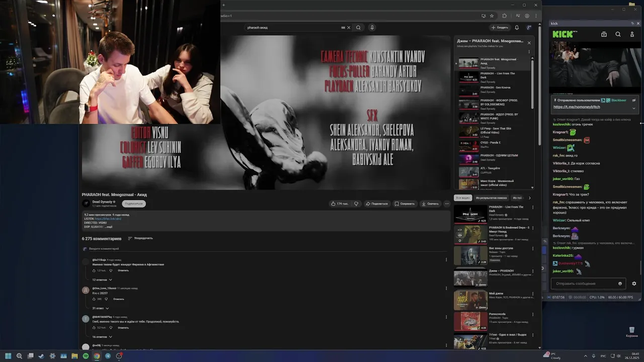Viewport: 644px width, 362px height.
Task: Open Kick chat settings gear
Action: click(634, 284)
